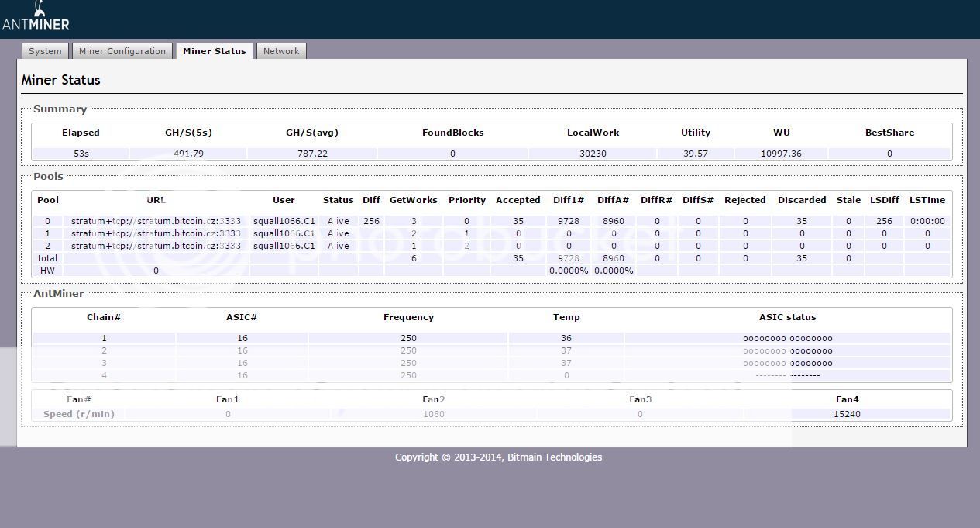Click the stratum URL of pool 0
The width and height of the screenshot is (980, 528).
pyautogui.click(x=156, y=221)
